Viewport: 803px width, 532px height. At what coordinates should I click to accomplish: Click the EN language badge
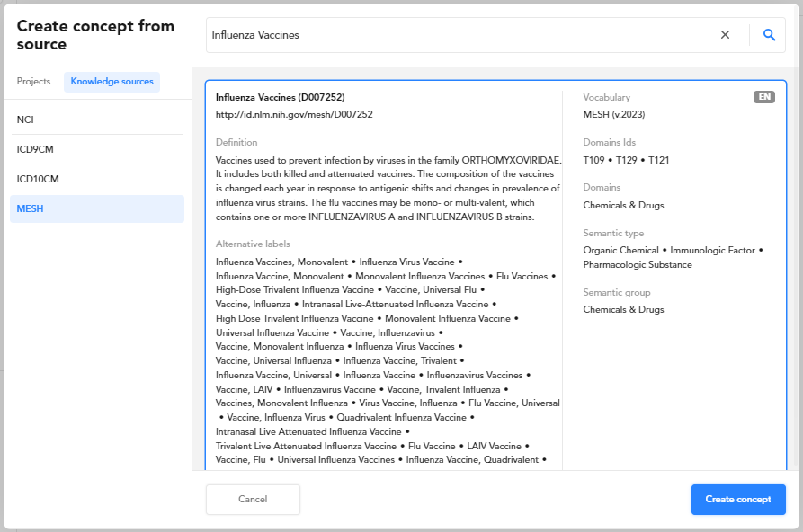[x=763, y=97]
